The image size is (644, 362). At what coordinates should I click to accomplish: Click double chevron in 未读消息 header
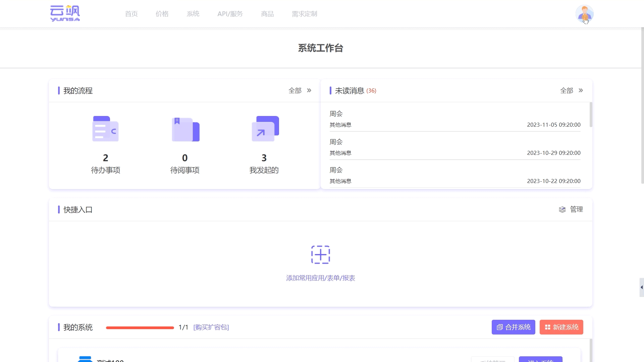coord(581,90)
